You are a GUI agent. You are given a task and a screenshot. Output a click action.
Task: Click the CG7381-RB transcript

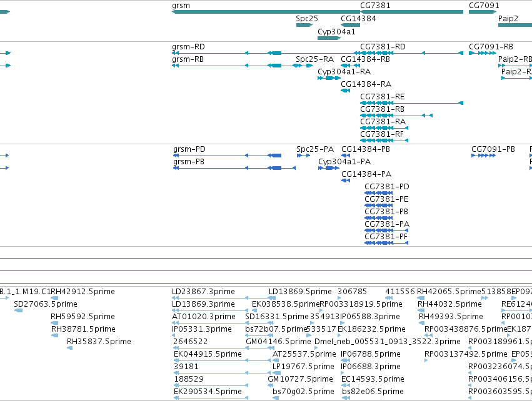click(x=396, y=116)
